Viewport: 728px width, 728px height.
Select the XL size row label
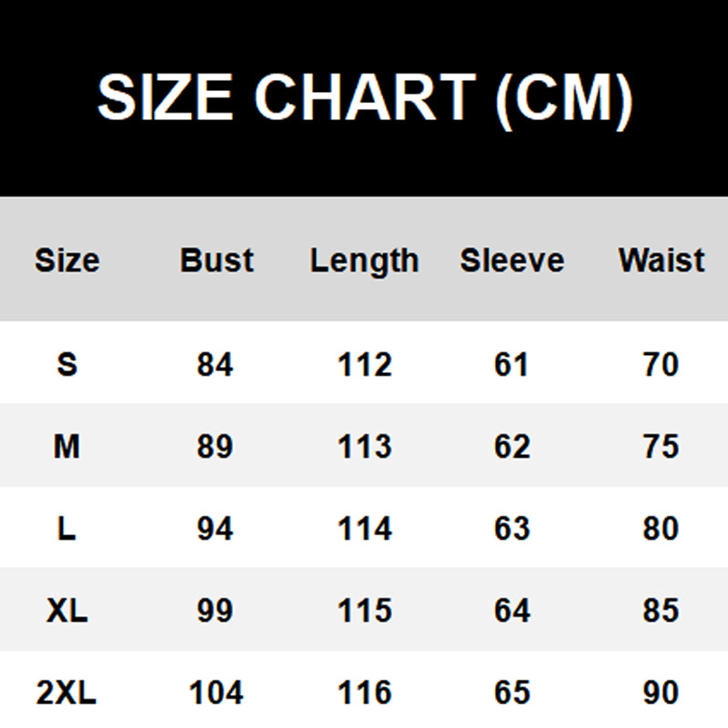(x=66, y=611)
